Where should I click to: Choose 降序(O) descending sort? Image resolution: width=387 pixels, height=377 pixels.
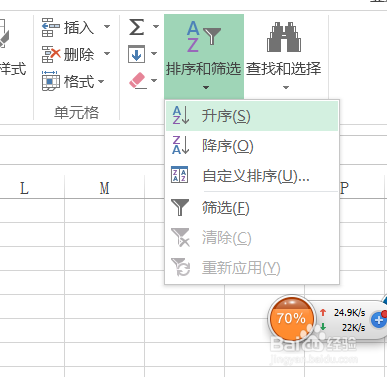[252, 146]
